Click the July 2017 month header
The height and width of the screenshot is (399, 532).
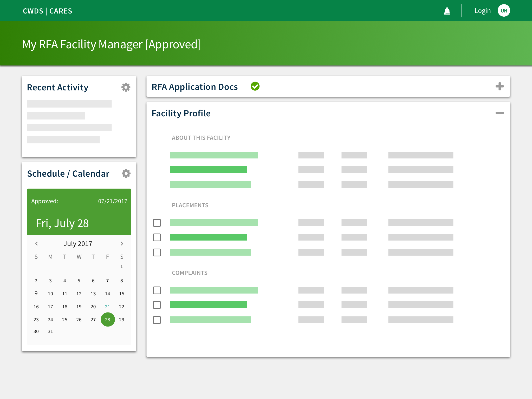78,244
